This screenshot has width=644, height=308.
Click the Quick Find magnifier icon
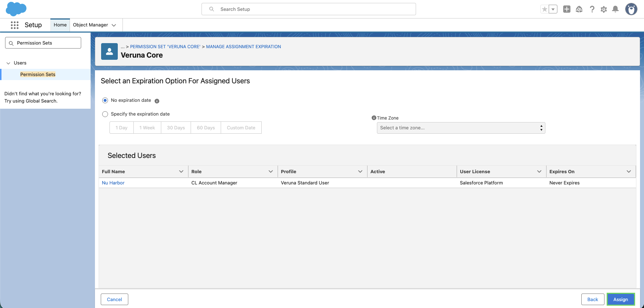(11, 43)
